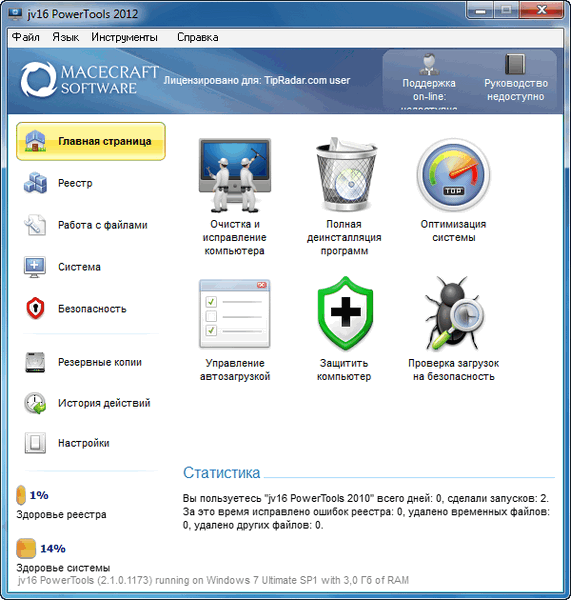Click the Здоровье реестра 1% indicator
This screenshot has height=600, width=571.
[33, 495]
